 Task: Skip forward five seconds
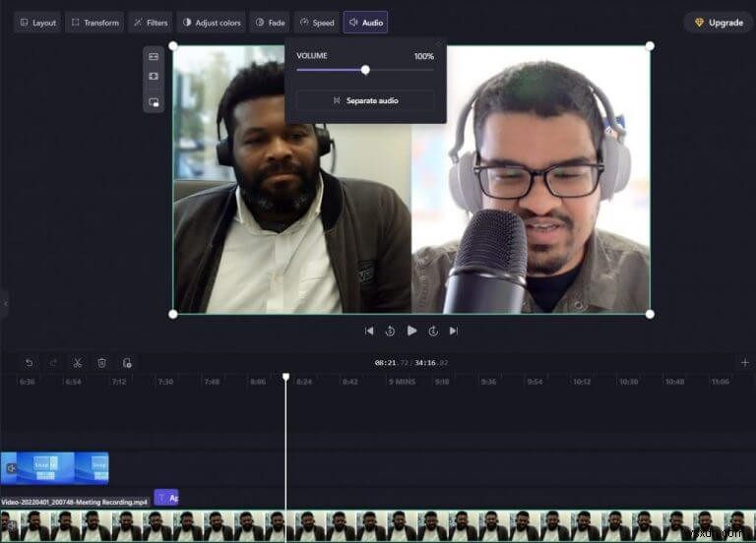pos(433,331)
